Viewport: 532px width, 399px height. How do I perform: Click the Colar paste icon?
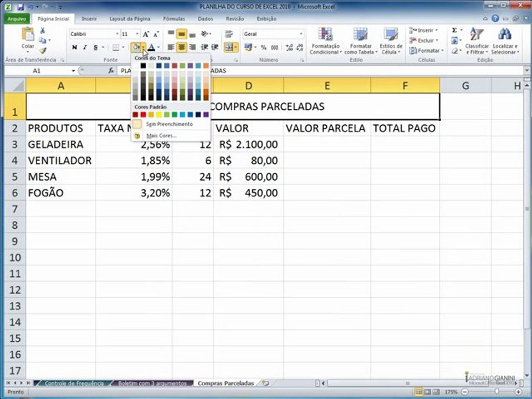point(28,34)
